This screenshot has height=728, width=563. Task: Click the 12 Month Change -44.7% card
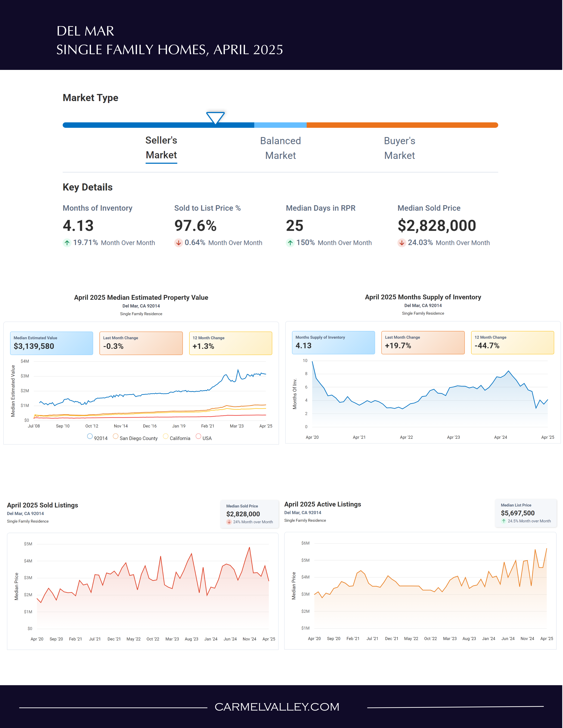512,342
